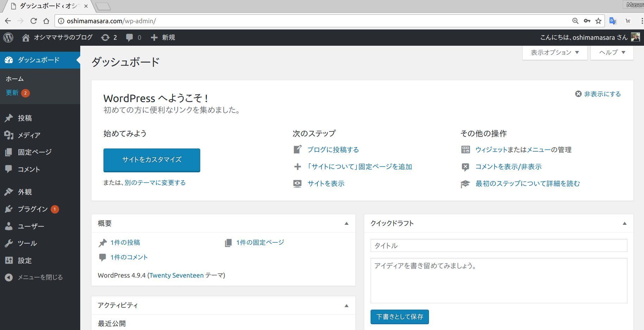The image size is (644, 330).
Task: Close the ダッシュボード browser tab
Action: pos(86,6)
